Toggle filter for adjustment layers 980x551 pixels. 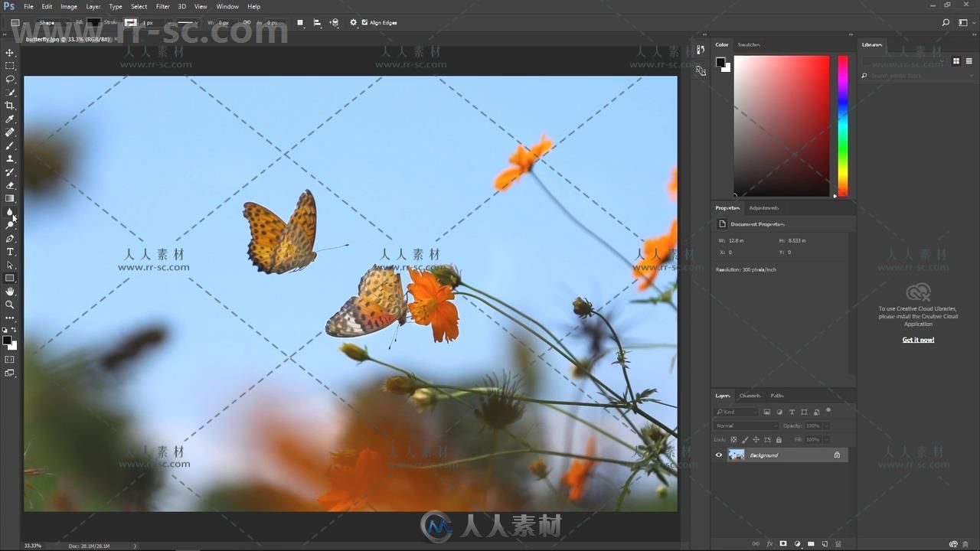pyautogui.click(x=779, y=412)
